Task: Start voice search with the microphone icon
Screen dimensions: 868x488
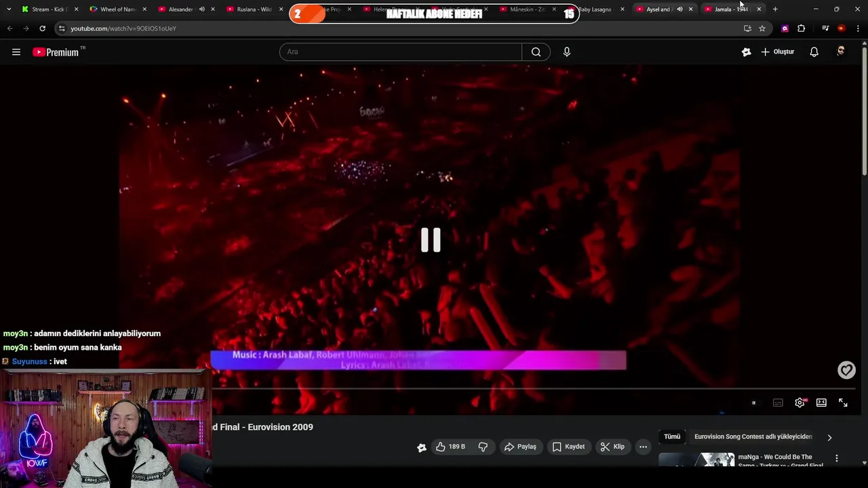Action: click(567, 52)
